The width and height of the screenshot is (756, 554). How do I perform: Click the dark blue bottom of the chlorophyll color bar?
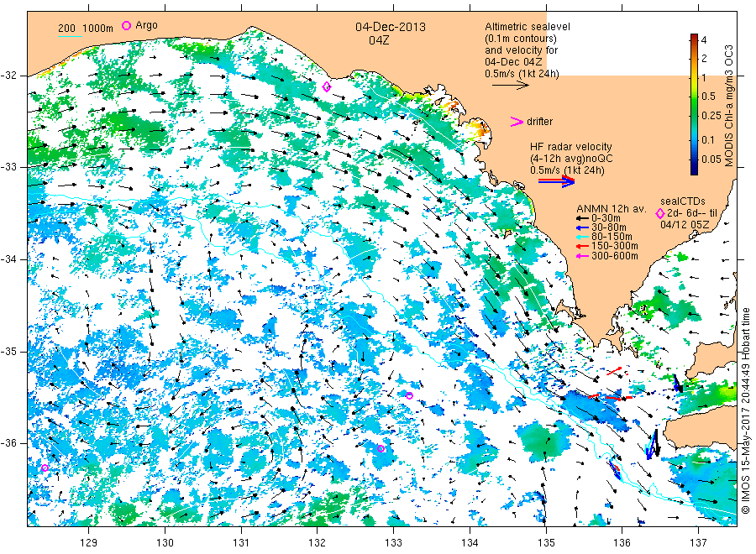(694, 170)
